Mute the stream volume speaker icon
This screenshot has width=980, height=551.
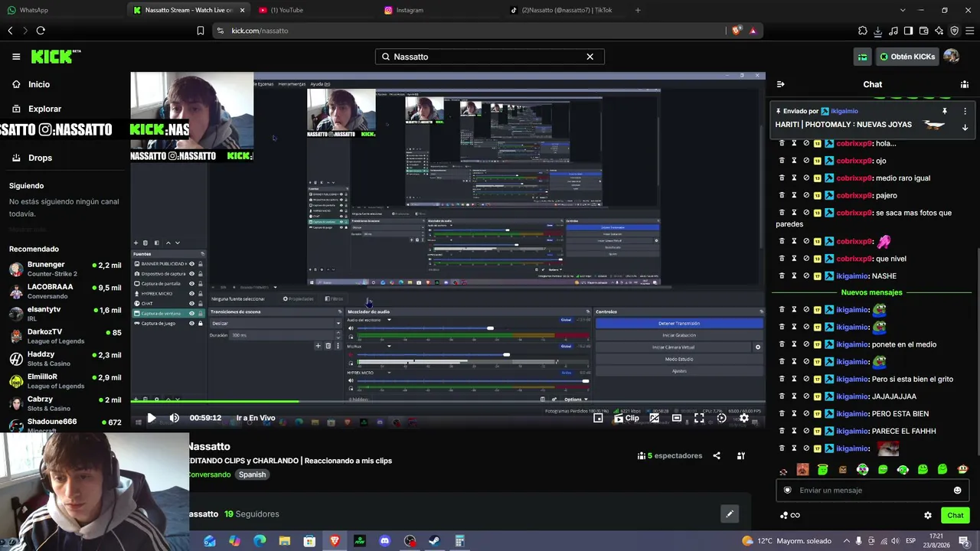click(x=174, y=418)
